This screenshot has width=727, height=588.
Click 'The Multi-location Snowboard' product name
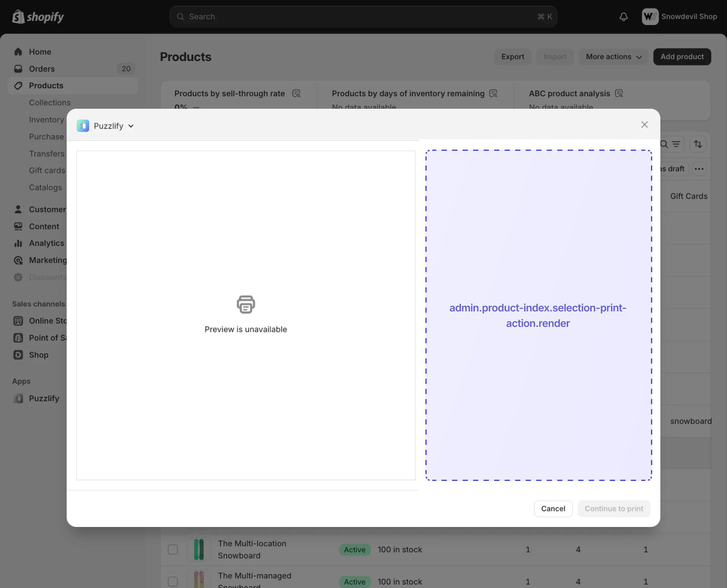tap(252, 549)
